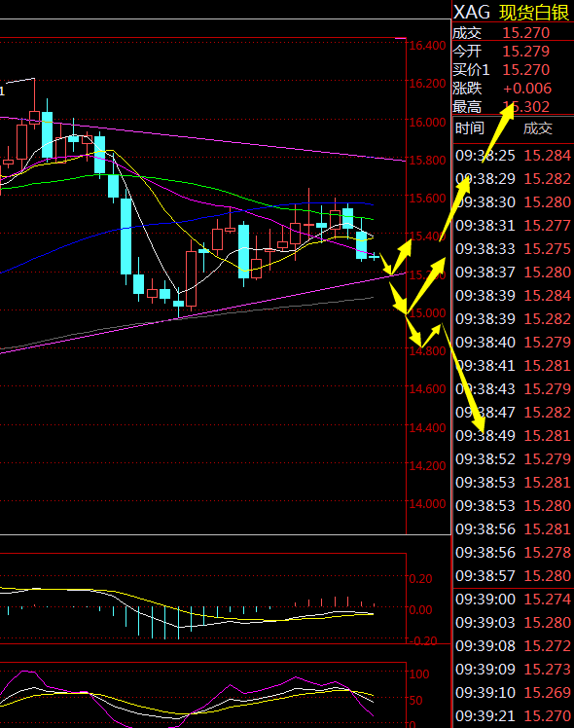Screen dimensions: 574x728
Task: Select the 09:38:25 trade entry
Action: [513, 156]
